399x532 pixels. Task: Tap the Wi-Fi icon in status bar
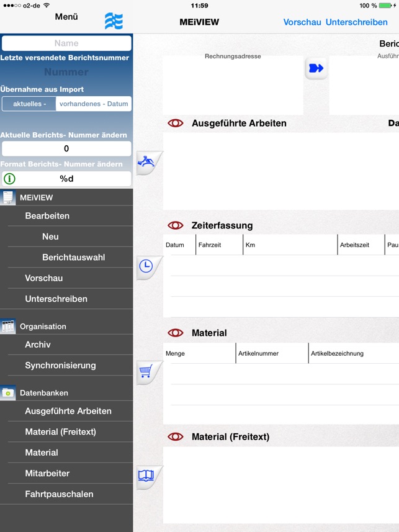tap(47, 5)
